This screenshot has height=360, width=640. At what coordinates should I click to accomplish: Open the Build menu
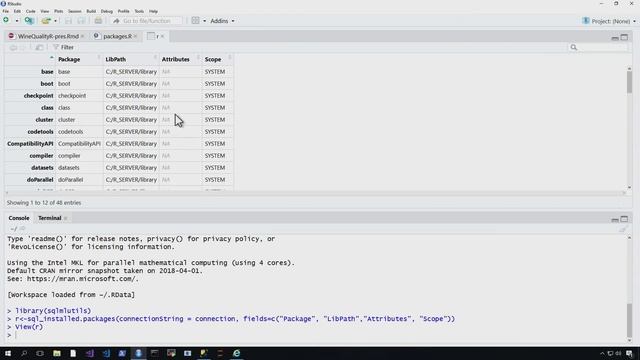point(91,11)
